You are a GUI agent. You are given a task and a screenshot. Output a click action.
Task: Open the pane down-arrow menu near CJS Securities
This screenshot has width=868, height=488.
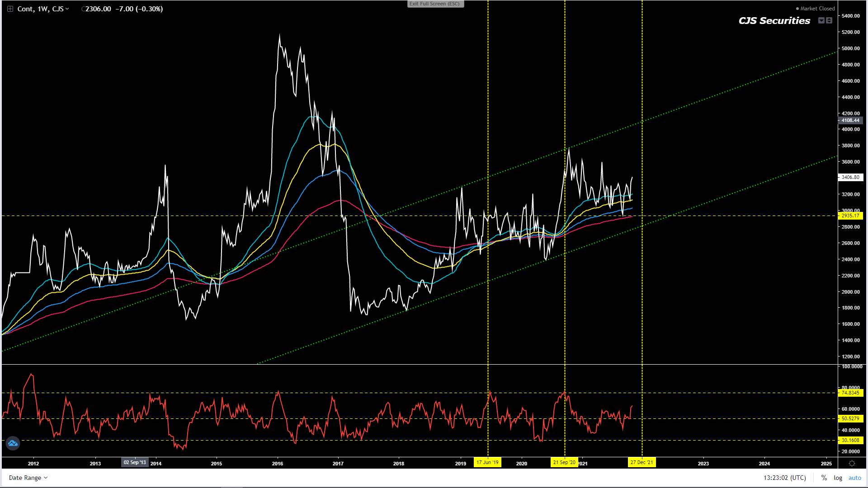821,20
